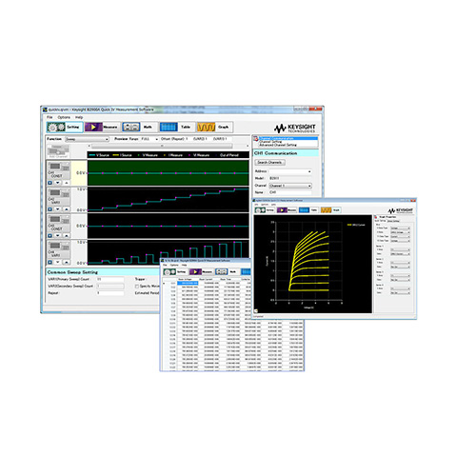Image resolution: width=476 pixels, height=476 pixels.
Task: Click the CH2 staircase waveform preview
Action: click(x=169, y=199)
